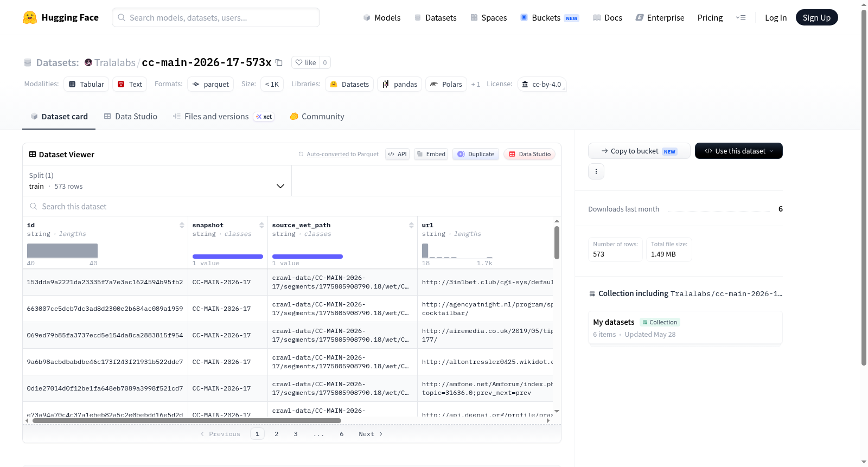
Task: Open Buckets in the top navigation
Action: 550,17
